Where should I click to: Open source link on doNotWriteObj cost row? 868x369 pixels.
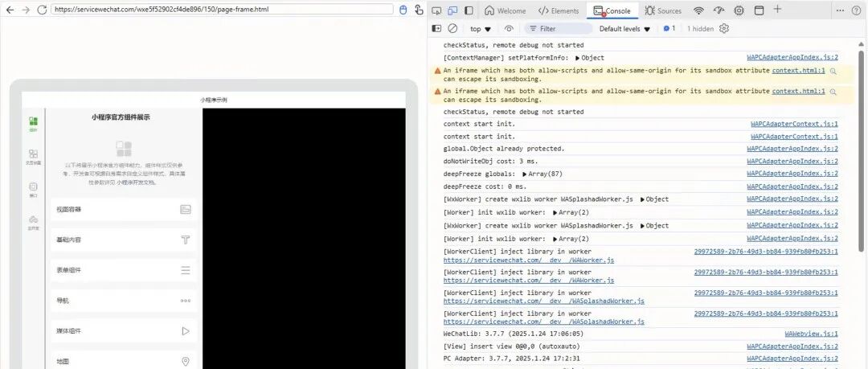pos(792,162)
